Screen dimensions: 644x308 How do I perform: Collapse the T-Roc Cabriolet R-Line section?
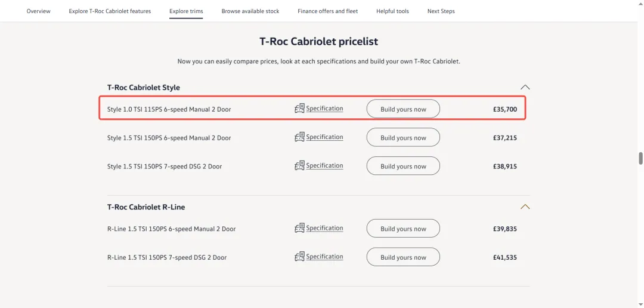point(525,207)
